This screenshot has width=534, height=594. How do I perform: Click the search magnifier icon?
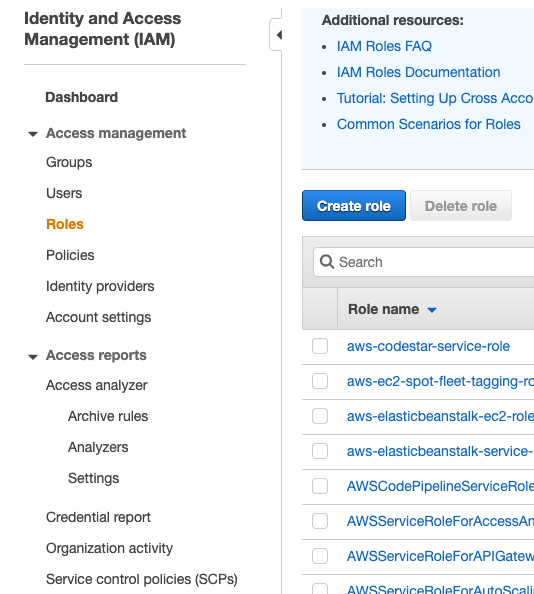[x=326, y=262]
